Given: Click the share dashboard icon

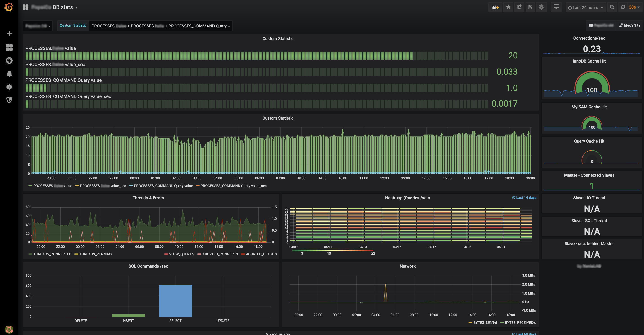Looking at the screenshot, I should point(519,7).
